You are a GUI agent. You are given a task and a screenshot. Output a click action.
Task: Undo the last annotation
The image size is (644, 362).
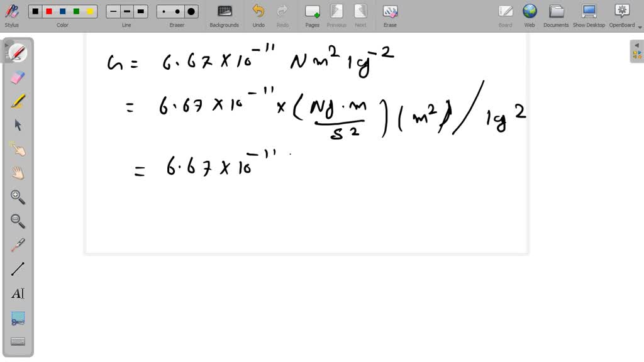[x=258, y=11]
